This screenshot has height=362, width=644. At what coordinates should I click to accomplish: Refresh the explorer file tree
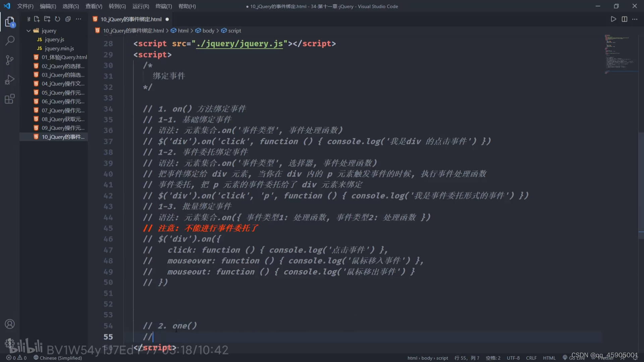58,19
